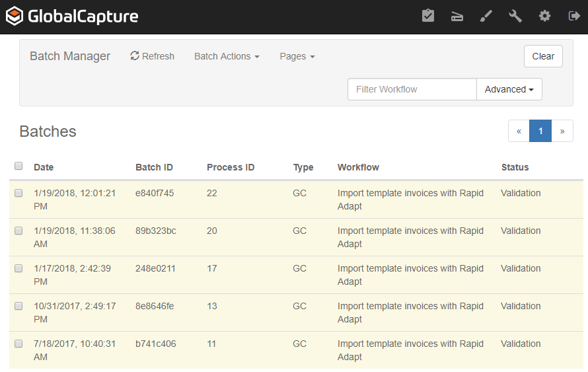Select the checkbox for batch b741c406
588x372 pixels.
(x=18, y=344)
